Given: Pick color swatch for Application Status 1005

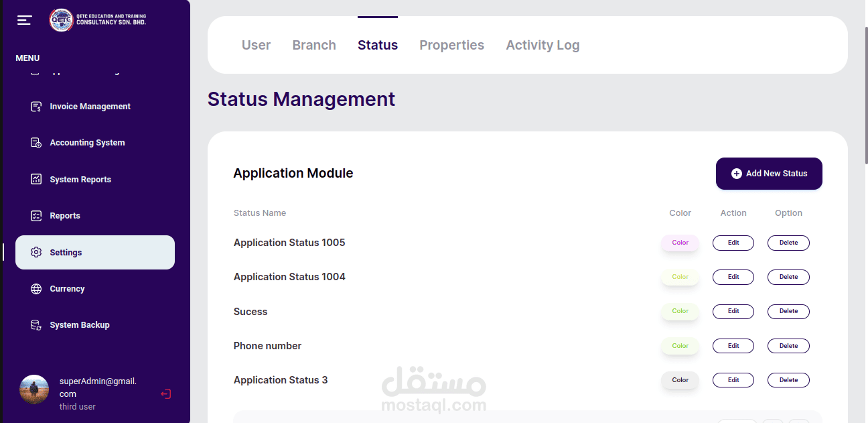Looking at the screenshot, I should click(680, 243).
